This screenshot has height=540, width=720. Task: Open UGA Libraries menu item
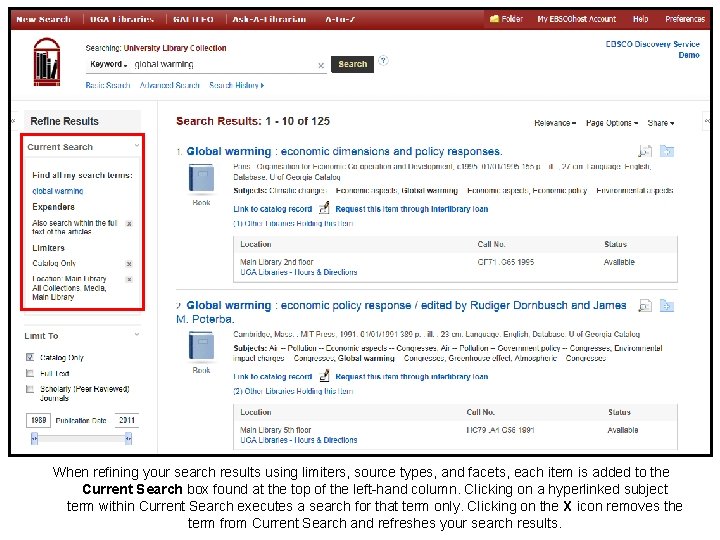(x=122, y=19)
